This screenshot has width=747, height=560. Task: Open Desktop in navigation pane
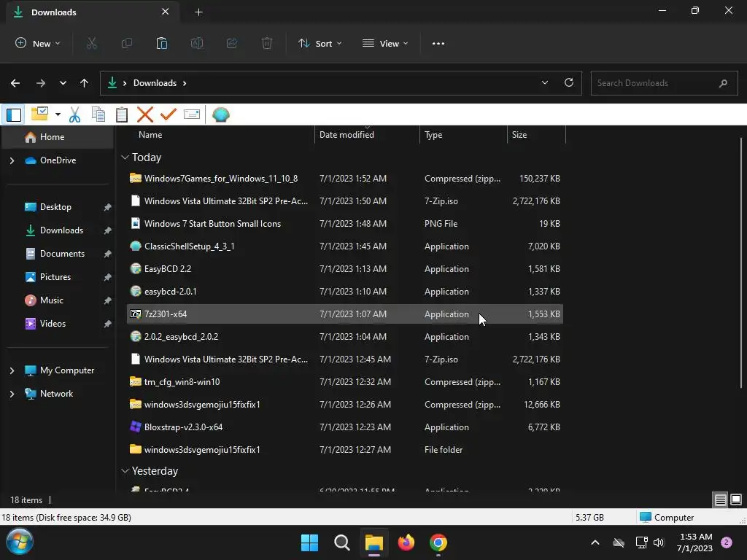58,207
